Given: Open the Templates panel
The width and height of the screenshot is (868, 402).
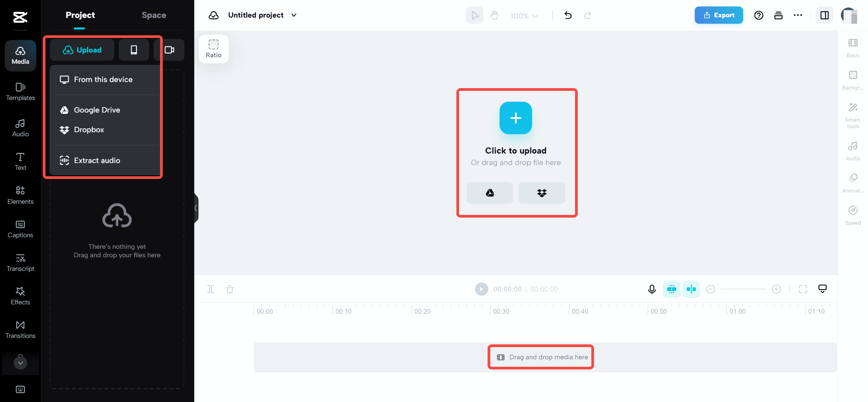Looking at the screenshot, I should (x=20, y=92).
